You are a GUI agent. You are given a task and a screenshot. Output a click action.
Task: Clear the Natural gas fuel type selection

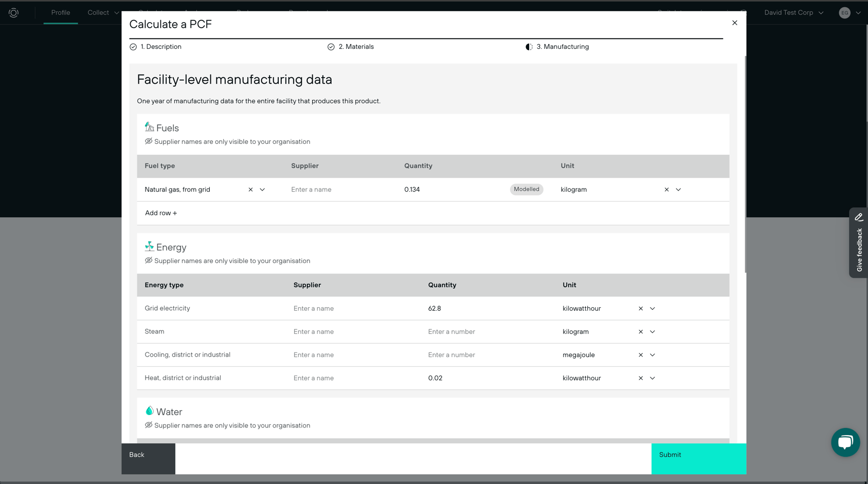point(250,190)
